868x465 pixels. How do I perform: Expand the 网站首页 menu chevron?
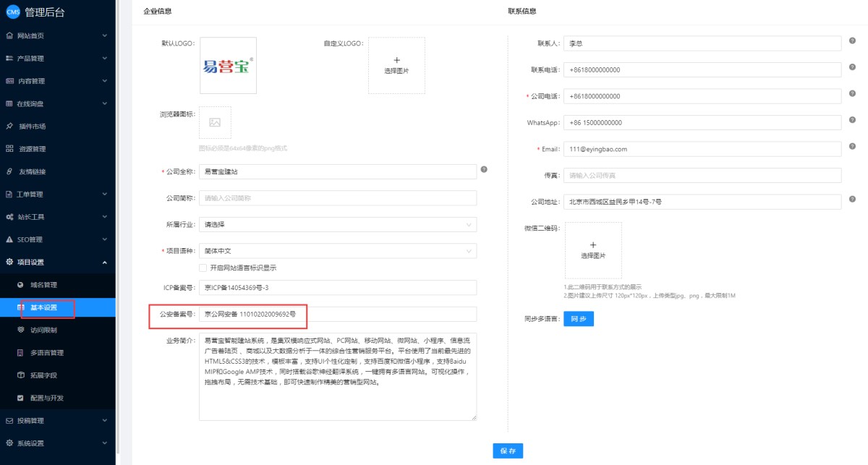click(105, 35)
